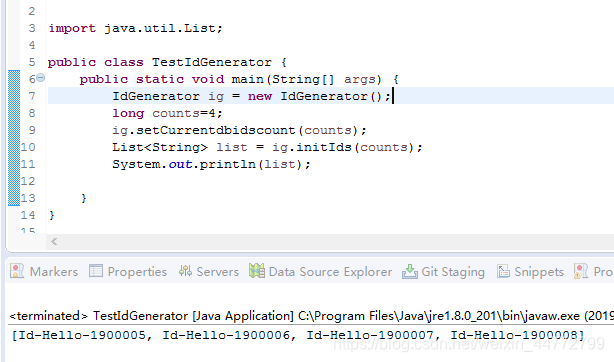The width and height of the screenshot is (614, 362).
Task: Place cursor on the println(list) line
Action: tap(211, 164)
